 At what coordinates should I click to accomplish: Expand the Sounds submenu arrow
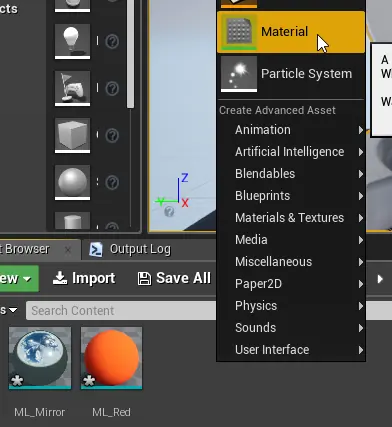(361, 328)
